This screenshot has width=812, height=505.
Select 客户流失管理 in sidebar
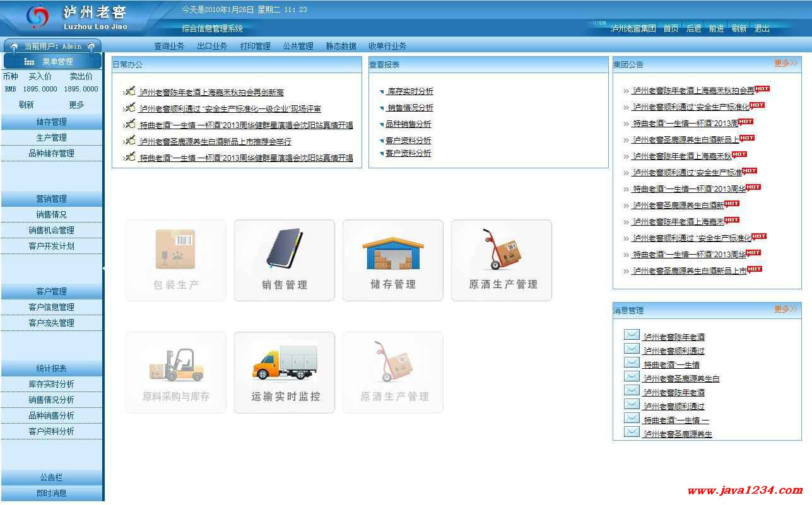[51, 323]
